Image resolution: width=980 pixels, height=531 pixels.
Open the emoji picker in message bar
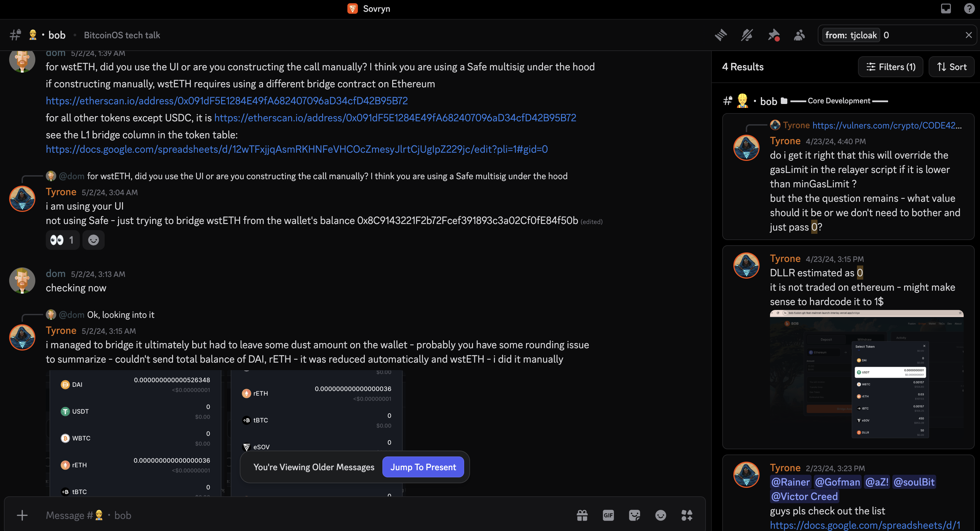[x=660, y=515]
